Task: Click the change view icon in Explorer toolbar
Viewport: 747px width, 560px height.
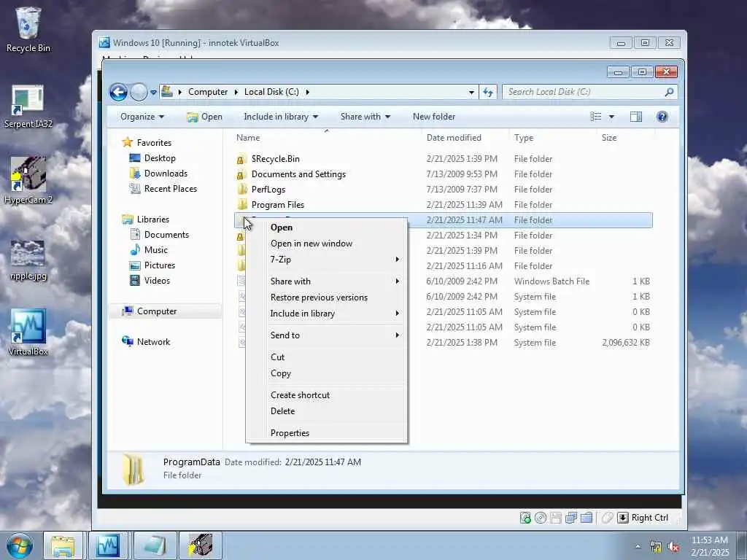Action: pos(595,117)
